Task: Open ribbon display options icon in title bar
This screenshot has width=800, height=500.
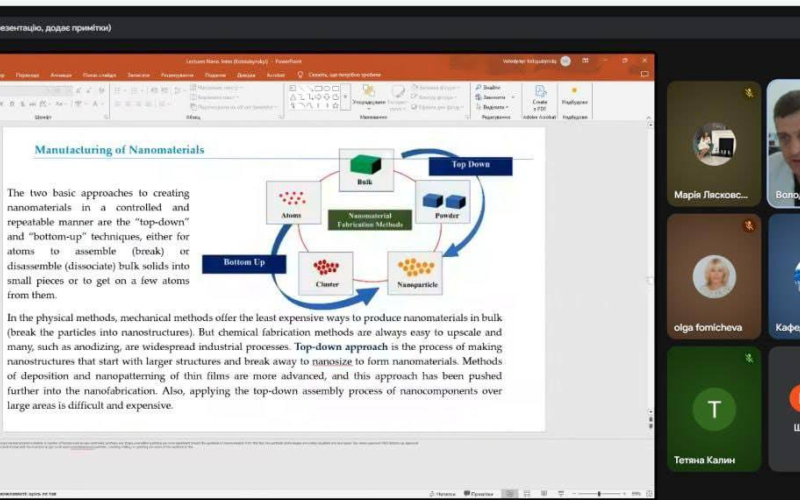Action: pos(585,61)
